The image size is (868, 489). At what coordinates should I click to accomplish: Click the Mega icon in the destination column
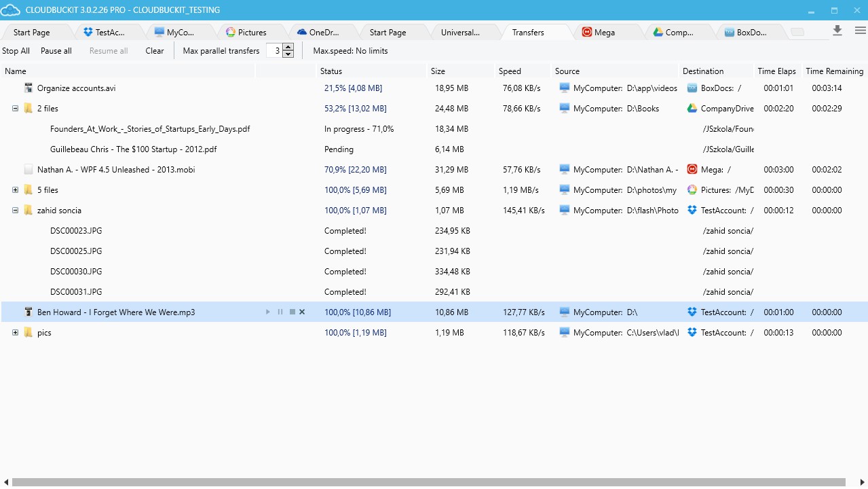(692, 170)
